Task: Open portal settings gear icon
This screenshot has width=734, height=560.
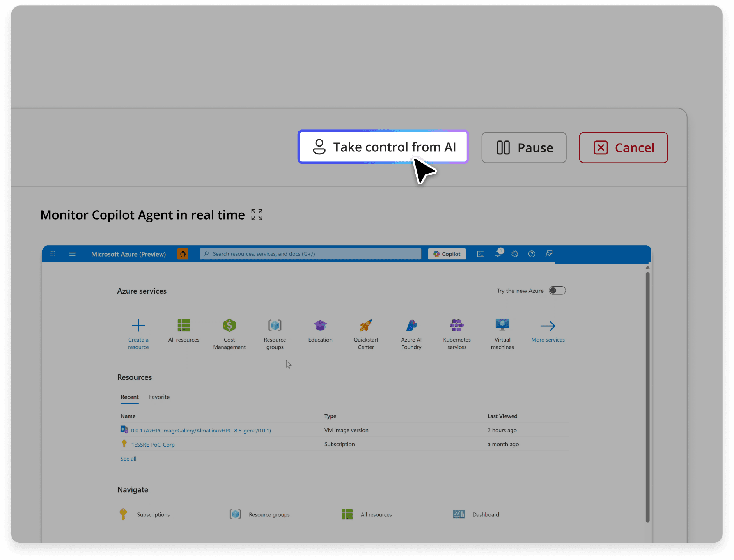Action: (x=515, y=254)
